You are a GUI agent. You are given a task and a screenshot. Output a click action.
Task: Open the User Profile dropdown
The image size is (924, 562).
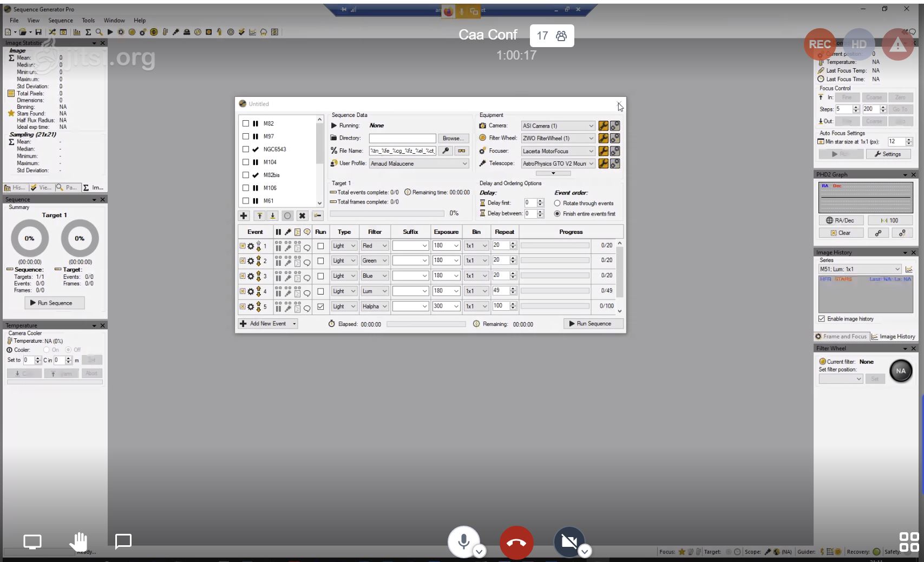(x=419, y=164)
